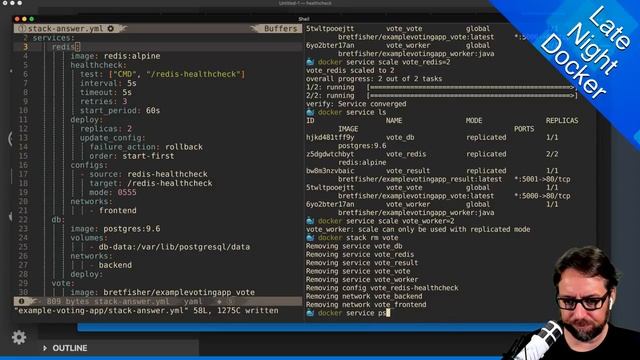This screenshot has height=360, width=640.
Task: Click 'vote_redis scaled to 2' output line
Action: coord(350,70)
